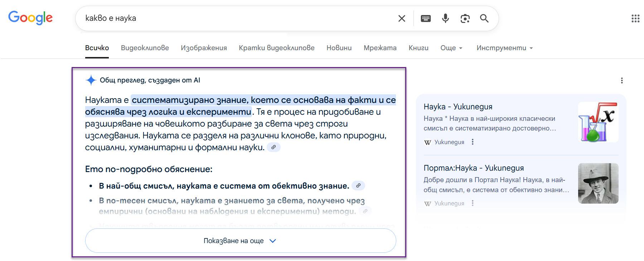The width and height of the screenshot is (644, 261).
Task: Open search by image camera icon
Action: 465,18
